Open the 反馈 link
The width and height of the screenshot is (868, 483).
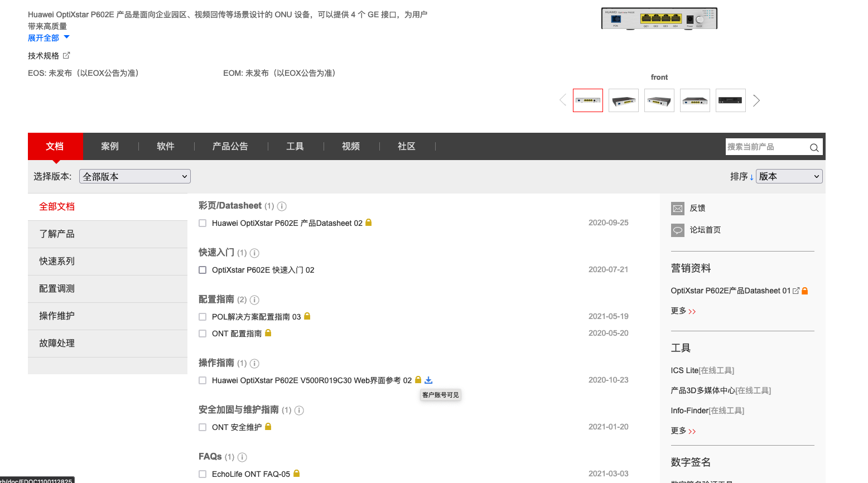pyautogui.click(x=697, y=208)
